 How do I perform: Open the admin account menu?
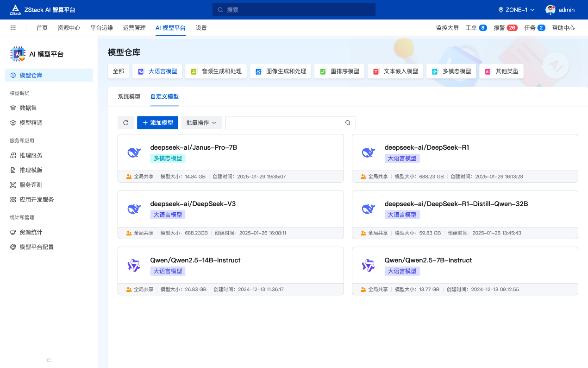560,9
